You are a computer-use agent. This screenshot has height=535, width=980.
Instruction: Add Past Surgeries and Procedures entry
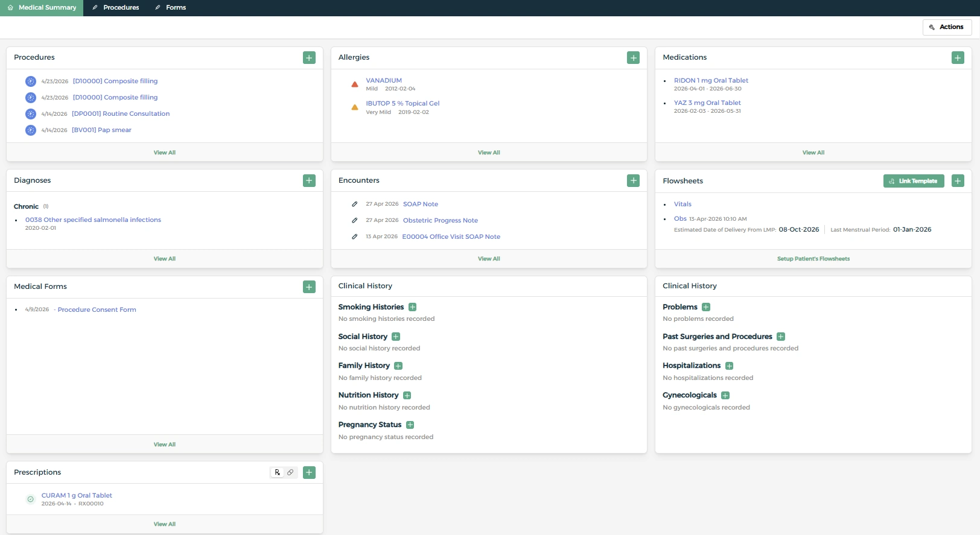[781, 337]
